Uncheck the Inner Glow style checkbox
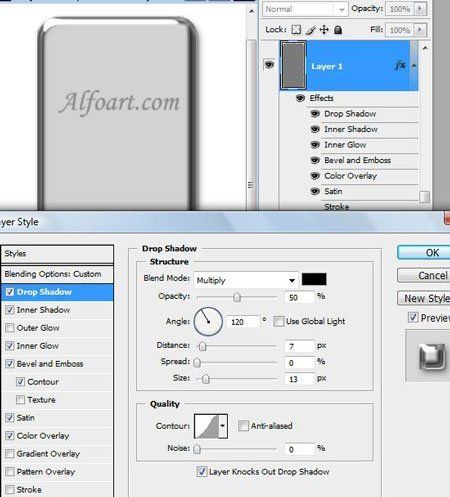This screenshot has height=497, width=450. tap(10, 346)
